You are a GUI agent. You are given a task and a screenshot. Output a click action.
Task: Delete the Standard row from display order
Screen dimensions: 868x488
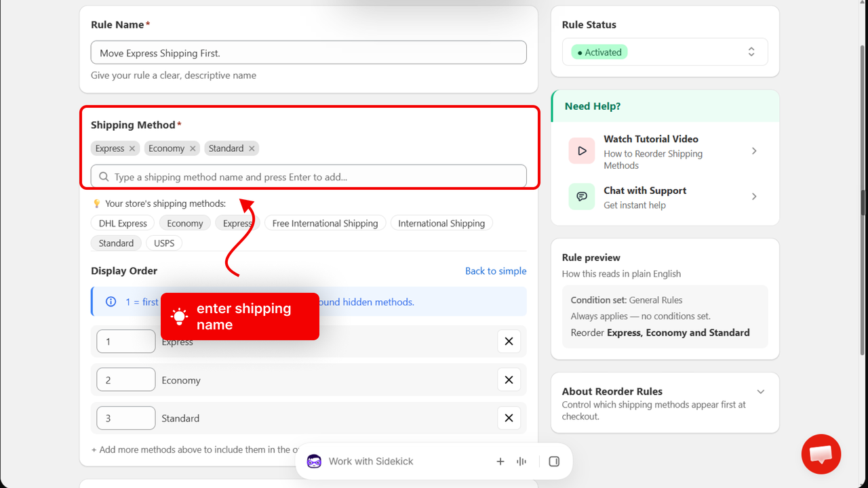pos(509,418)
